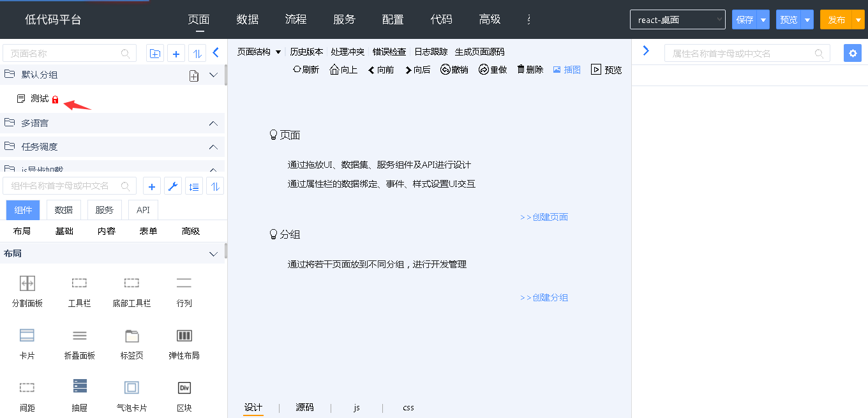
Task: Select the 抽屉 component
Action: 80,396
